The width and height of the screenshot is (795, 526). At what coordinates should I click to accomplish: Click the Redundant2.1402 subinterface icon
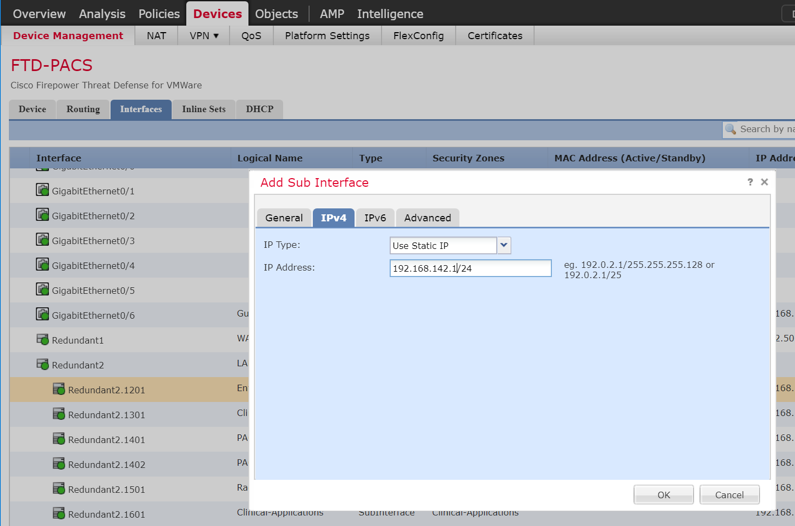(59, 464)
